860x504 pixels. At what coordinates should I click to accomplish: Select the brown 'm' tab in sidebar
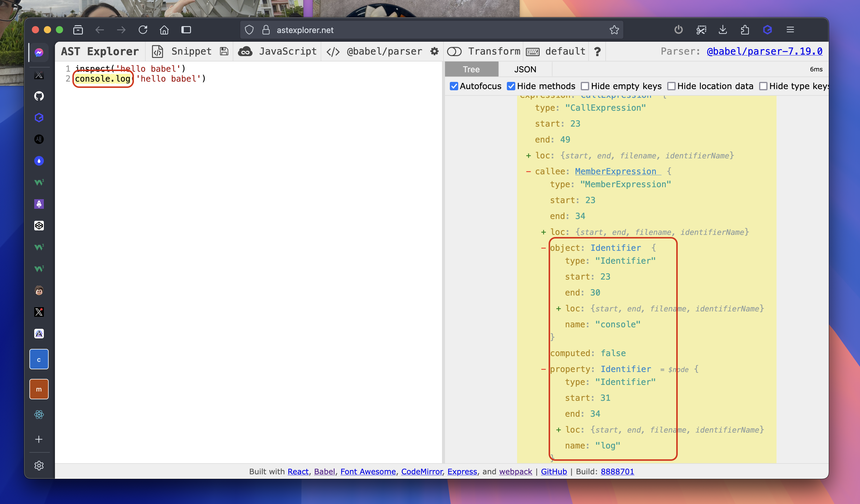[39, 389]
